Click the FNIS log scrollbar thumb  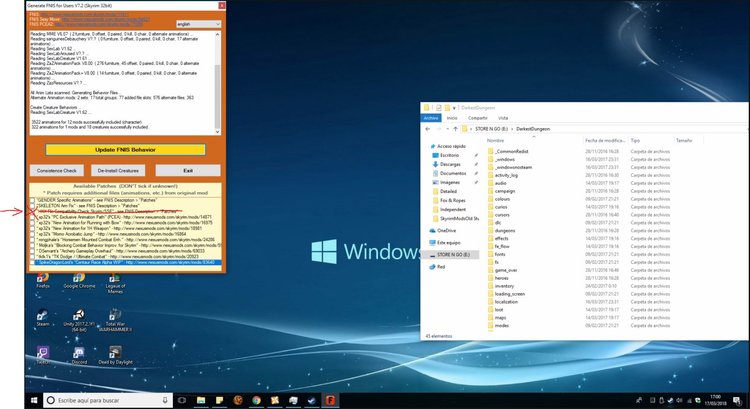(x=218, y=96)
